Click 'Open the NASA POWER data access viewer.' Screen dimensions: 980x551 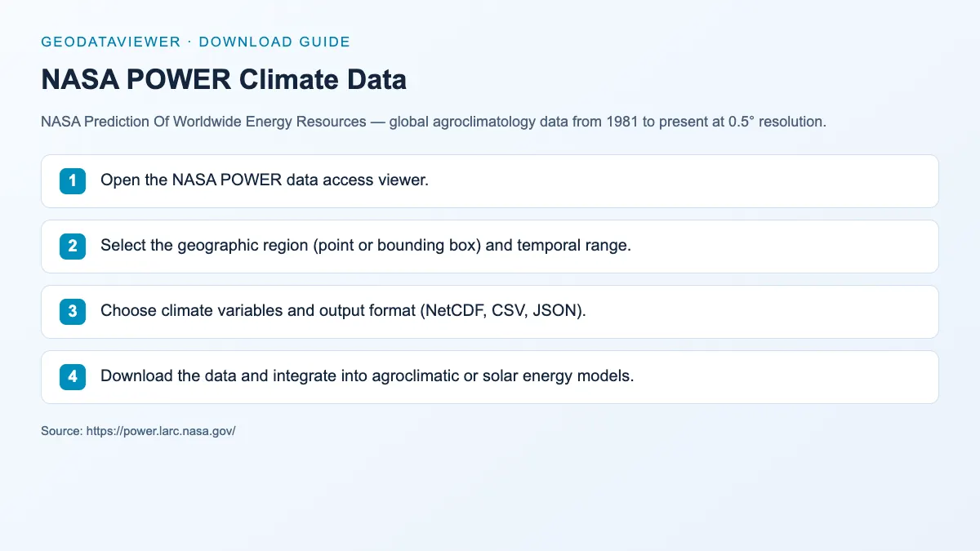[x=265, y=180]
